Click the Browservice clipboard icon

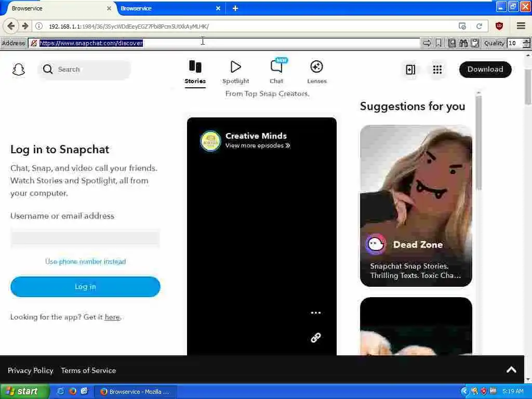(x=475, y=43)
